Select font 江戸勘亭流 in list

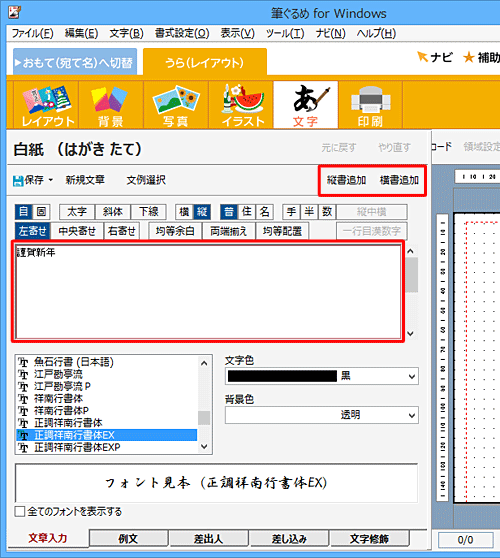tap(106, 375)
